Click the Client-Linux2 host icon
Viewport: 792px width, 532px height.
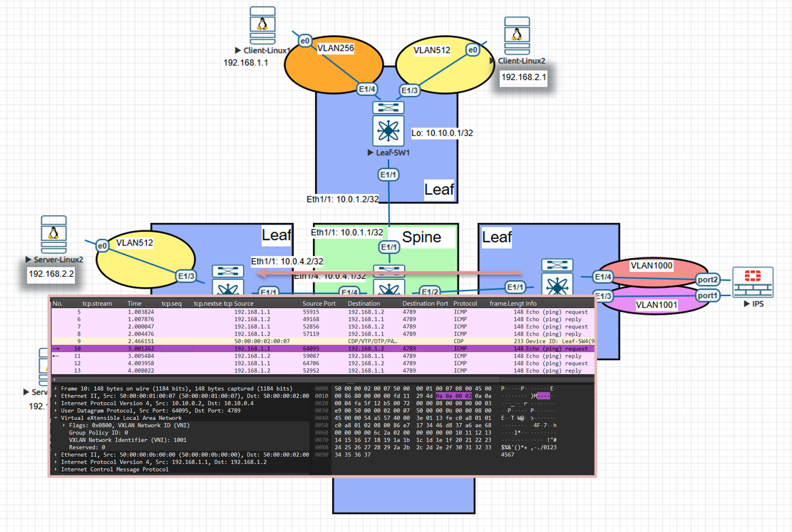[x=516, y=36]
